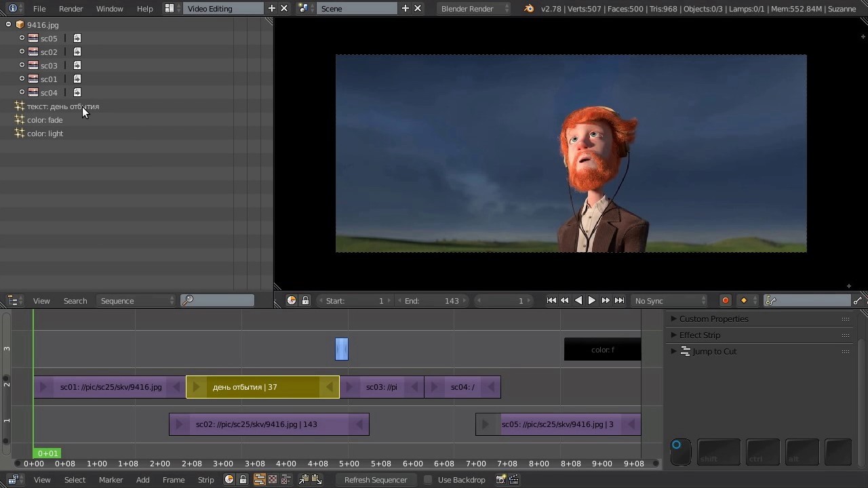Toggle automatic keyframe record button
The width and height of the screenshot is (868, 488).
726,301
